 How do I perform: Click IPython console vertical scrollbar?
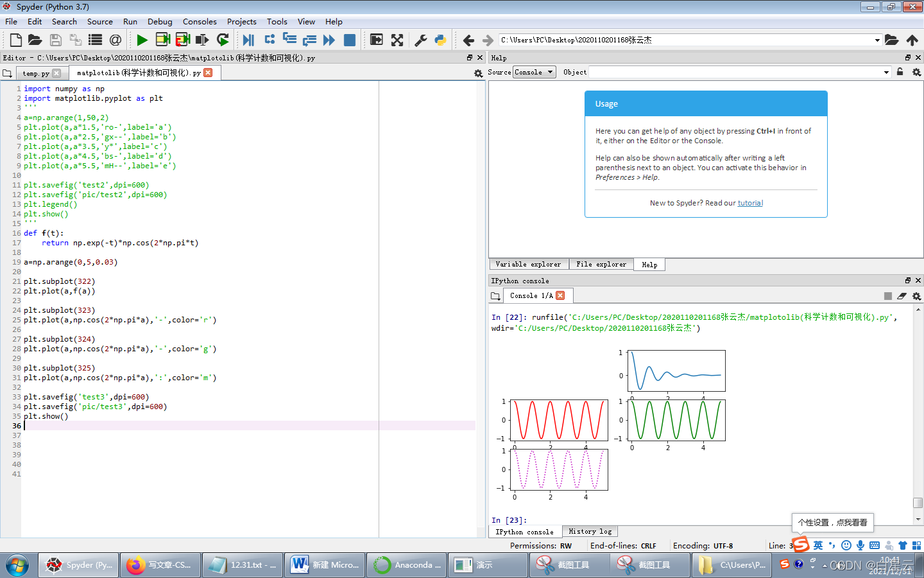(918, 414)
